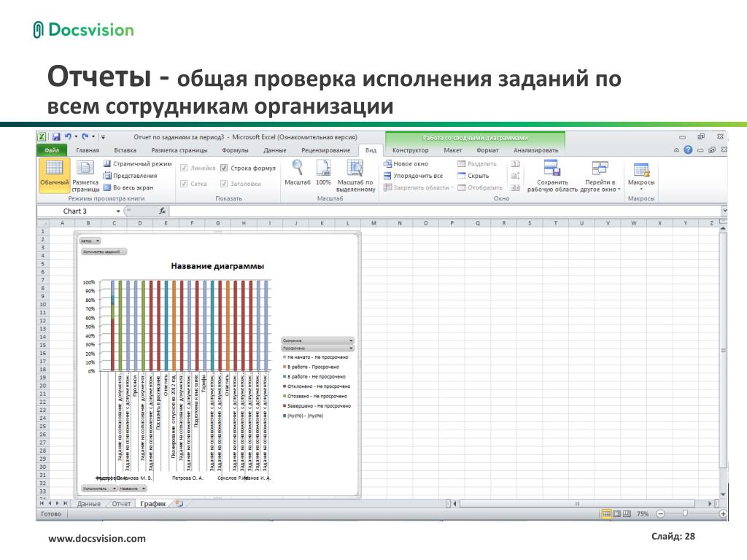The width and height of the screenshot is (747, 560).
Task: Click the Количество заданий field button
Action: [x=104, y=252]
